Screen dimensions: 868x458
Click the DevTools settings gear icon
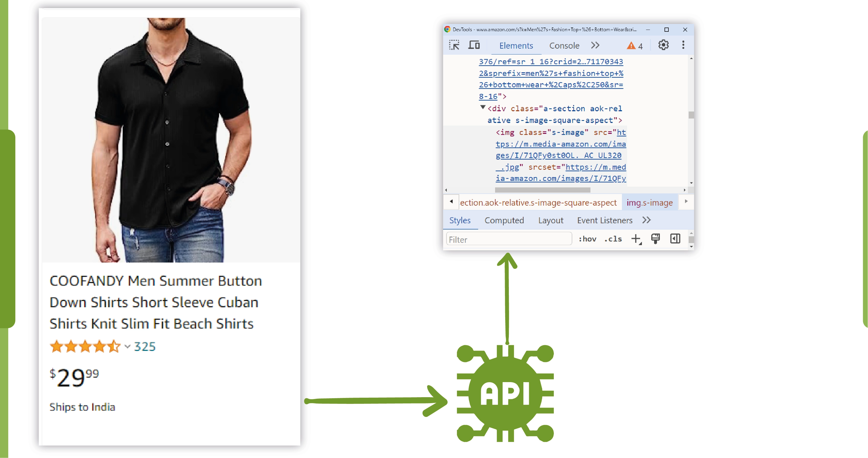tap(662, 45)
